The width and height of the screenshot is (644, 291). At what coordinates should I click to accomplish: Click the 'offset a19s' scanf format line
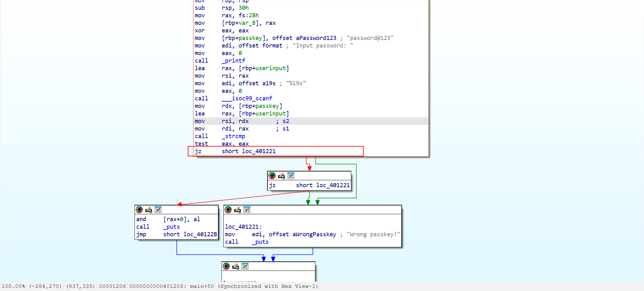coord(250,83)
